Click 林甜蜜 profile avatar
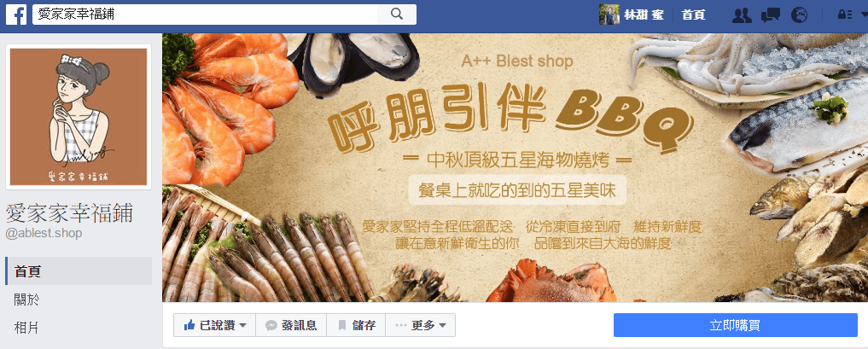Image resolution: width=868 pixels, height=349 pixels. pyautogui.click(x=609, y=15)
